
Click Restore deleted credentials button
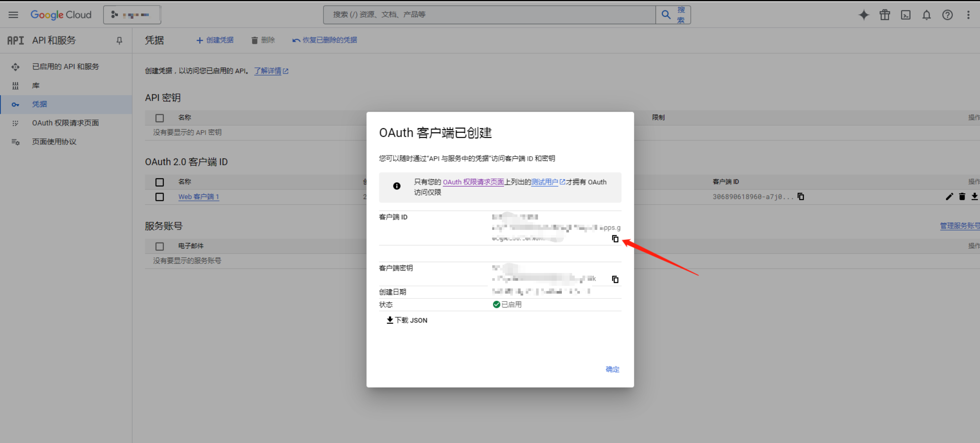point(324,40)
